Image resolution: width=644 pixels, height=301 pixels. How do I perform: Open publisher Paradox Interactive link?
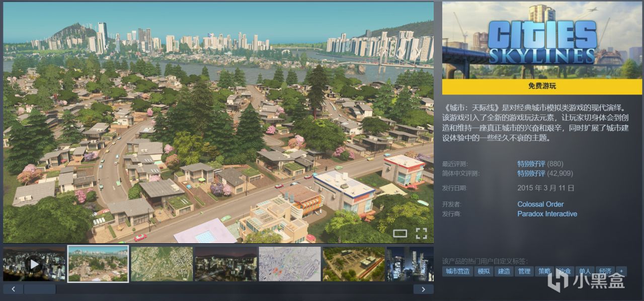(x=547, y=214)
